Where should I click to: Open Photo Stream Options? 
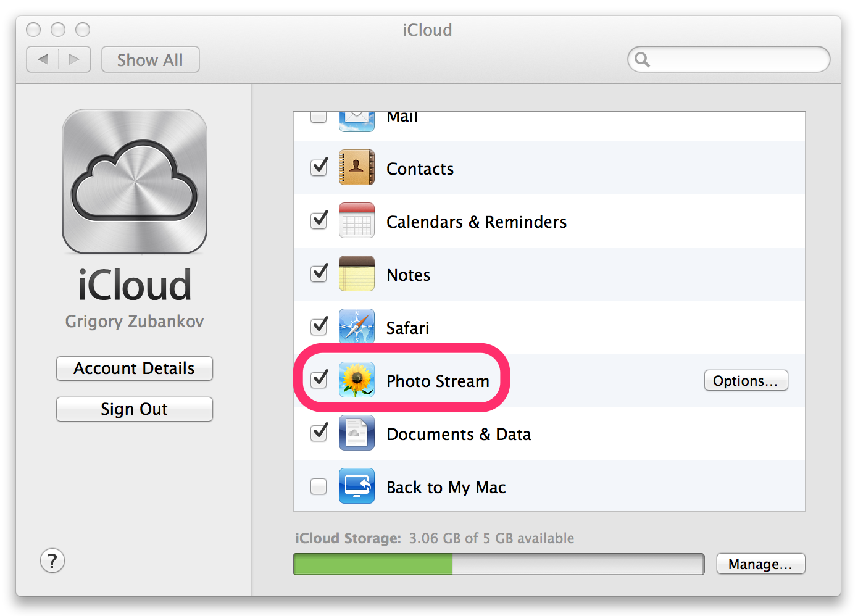(x=746, y=381)
